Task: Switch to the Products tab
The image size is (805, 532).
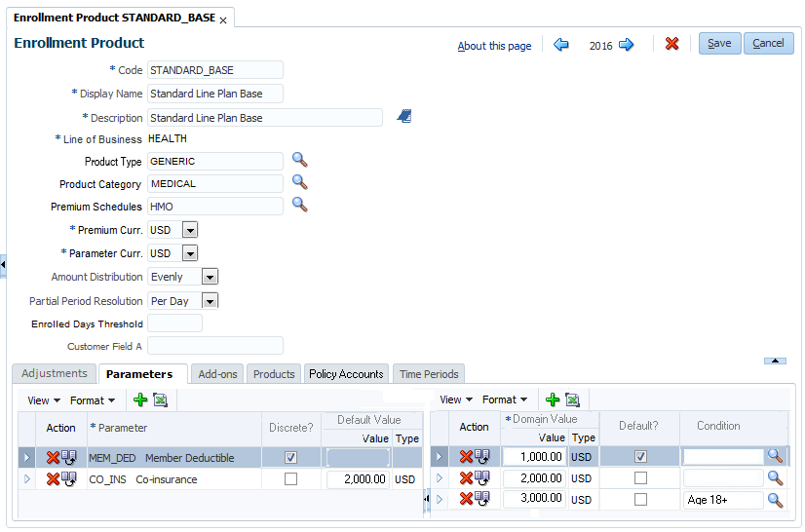Action: [274, 374]
